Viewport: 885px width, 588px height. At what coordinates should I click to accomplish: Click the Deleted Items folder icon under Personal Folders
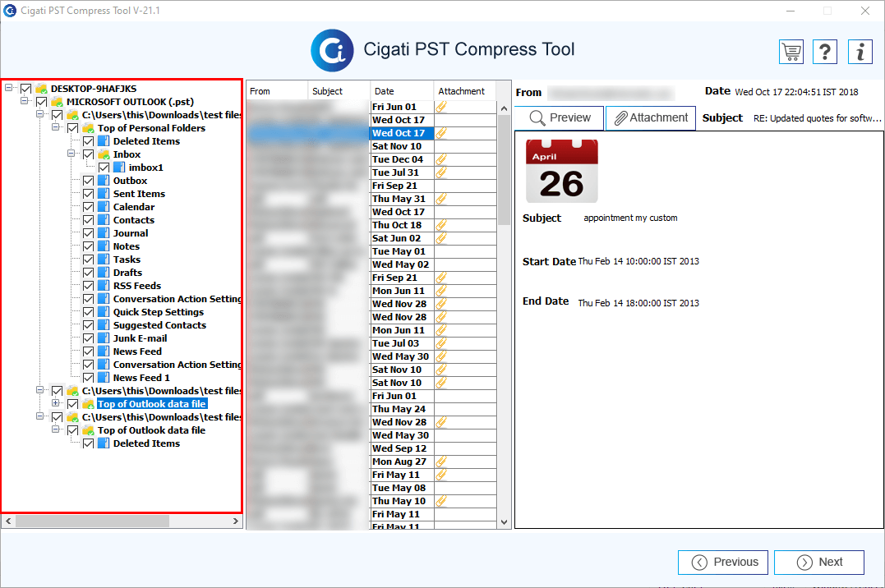pos(104,141)
